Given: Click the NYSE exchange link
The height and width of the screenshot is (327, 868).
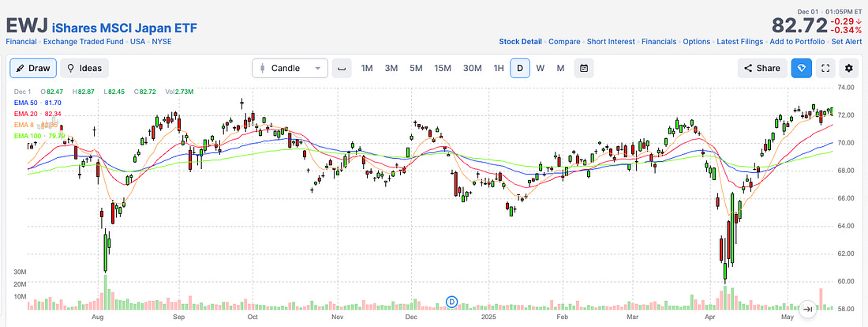Looking at the screenshot, I should point(163,42).
